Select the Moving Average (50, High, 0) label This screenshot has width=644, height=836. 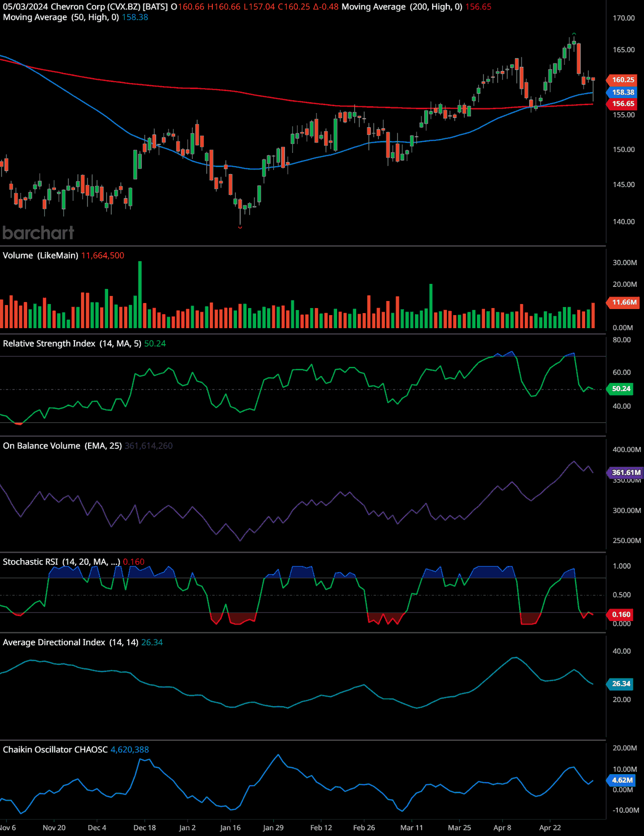pyautogui.click(x=61, y=17)
